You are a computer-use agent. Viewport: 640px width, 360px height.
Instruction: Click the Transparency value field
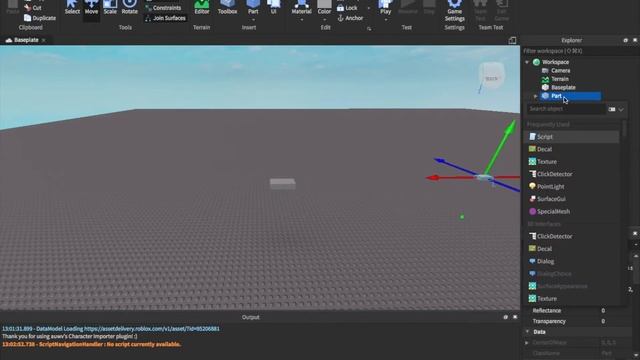[x=615, y=321]
